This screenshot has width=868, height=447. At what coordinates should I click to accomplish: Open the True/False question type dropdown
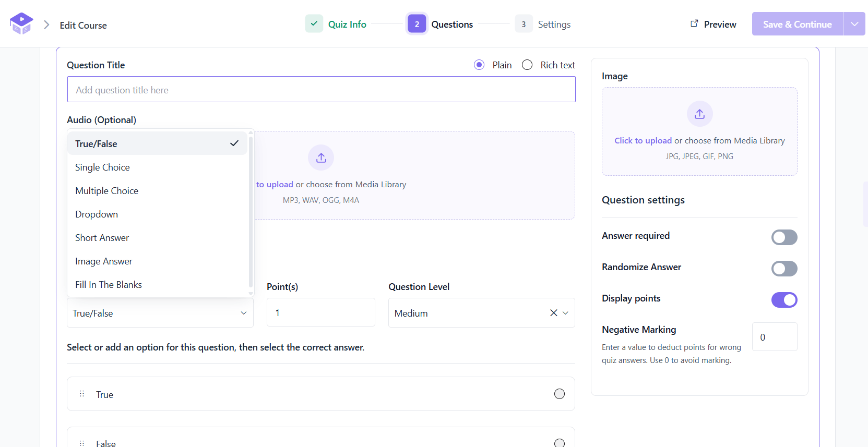[160, 313]
